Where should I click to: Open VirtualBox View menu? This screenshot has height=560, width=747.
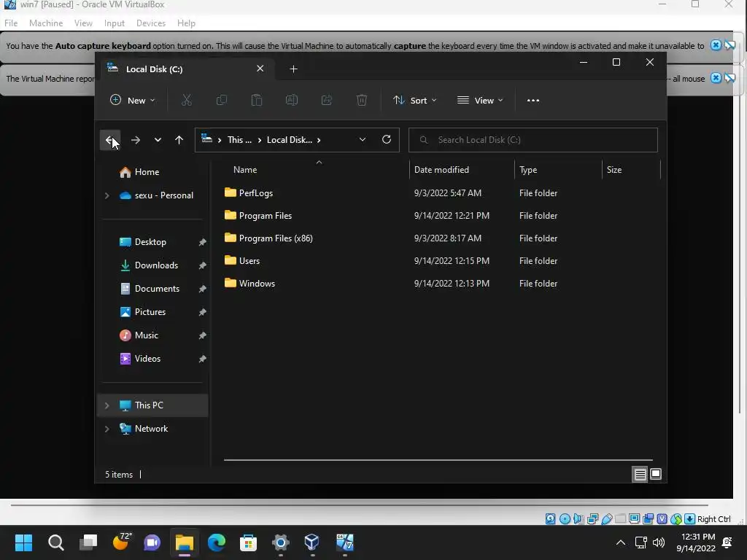[x=83, y=23]
